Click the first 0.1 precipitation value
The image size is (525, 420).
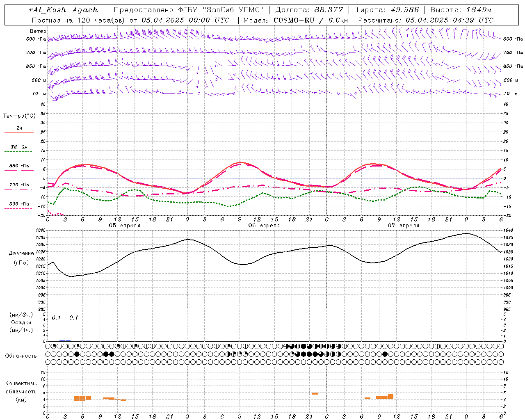tap(56, 317)
